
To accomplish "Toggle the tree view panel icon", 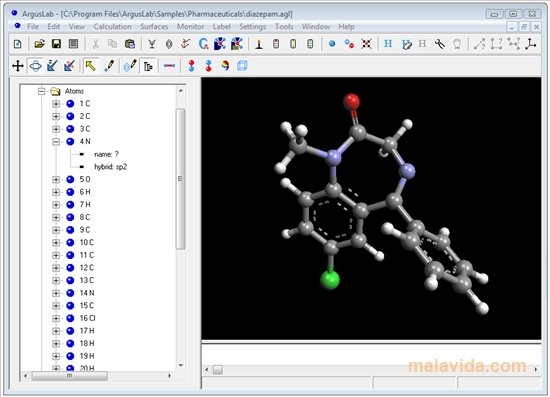I will (148, 66).
